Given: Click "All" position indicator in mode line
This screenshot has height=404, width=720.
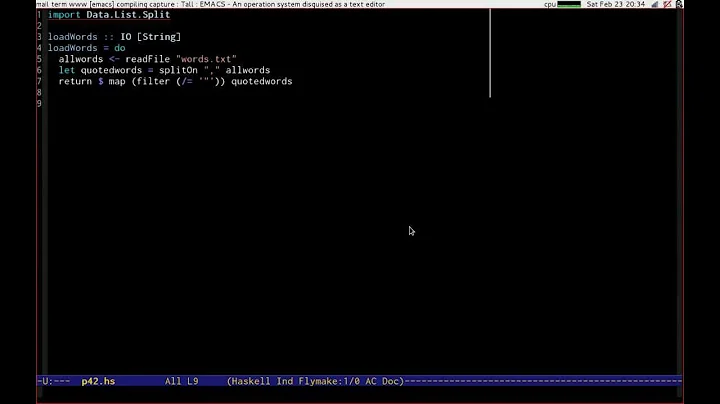Looking at the screenshot, I should tap(173, 381).
